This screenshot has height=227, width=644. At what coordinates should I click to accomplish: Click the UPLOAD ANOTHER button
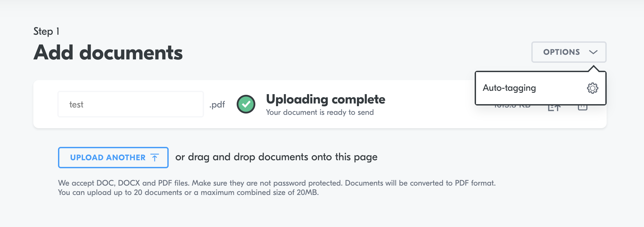coord(113,158)
